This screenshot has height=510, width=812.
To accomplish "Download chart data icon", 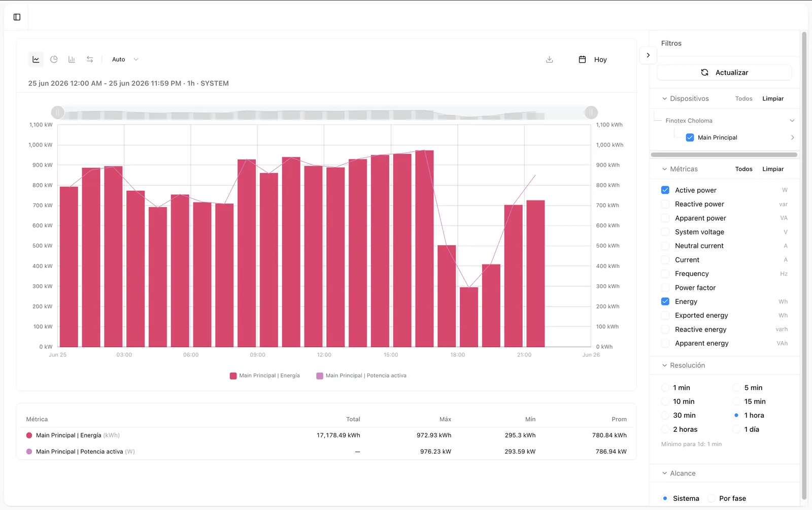I will [x=549, y=59].
